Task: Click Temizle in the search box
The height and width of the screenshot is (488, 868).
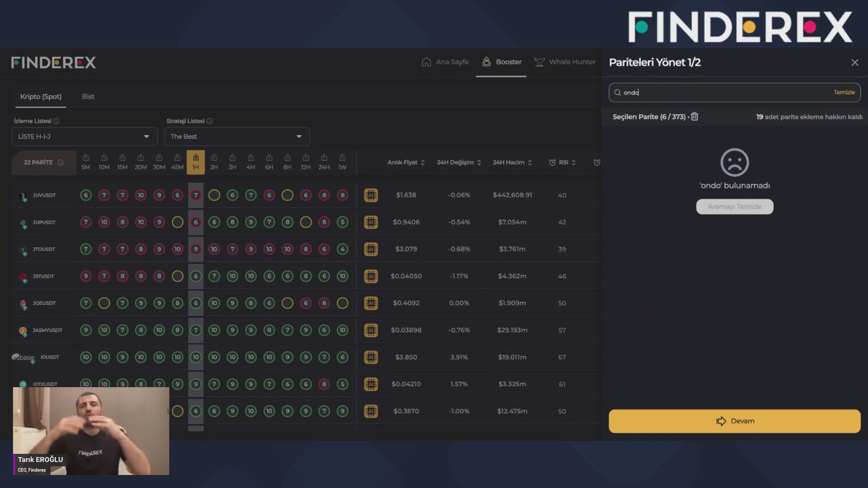Action: coord(844,92)
